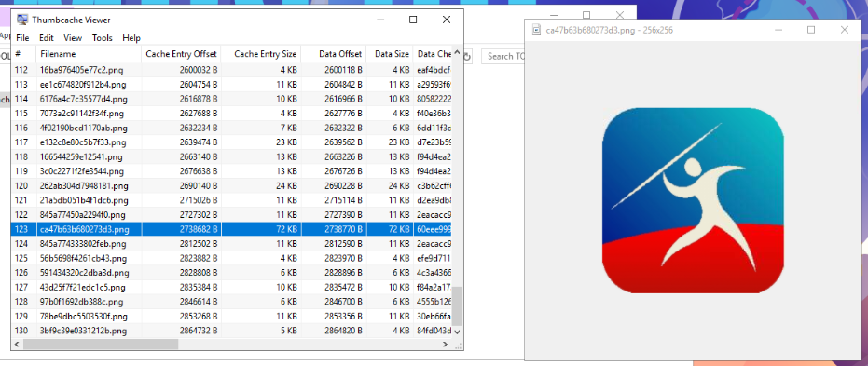
Task: Select row 166544259e12541.png
Action: (x=231, y=156)
